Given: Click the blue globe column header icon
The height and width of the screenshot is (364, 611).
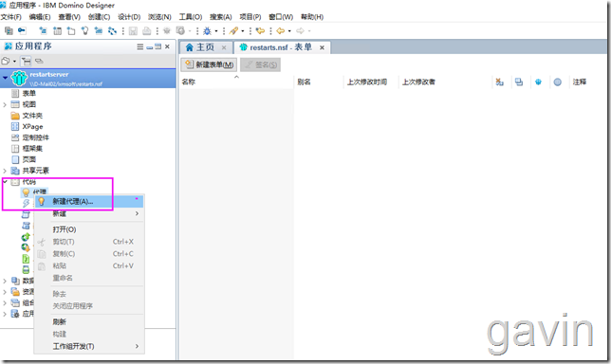Looking at the screenshot, I should [x=538, y=82].
